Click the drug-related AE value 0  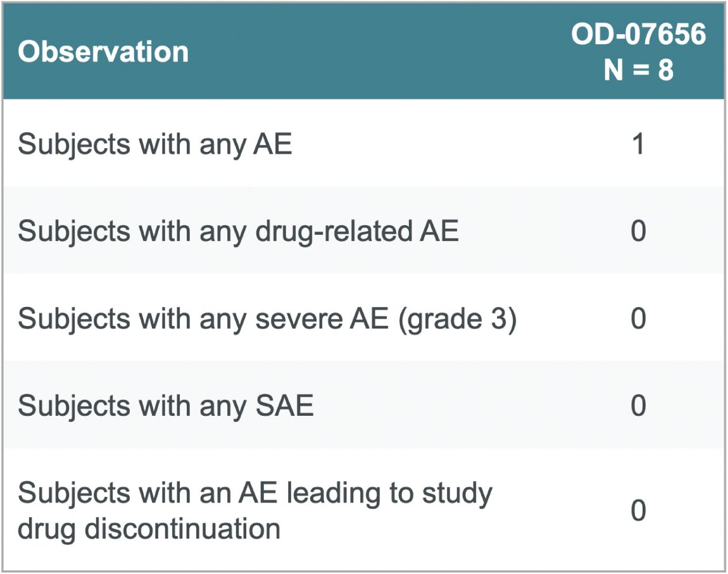(x=638, y=231)
